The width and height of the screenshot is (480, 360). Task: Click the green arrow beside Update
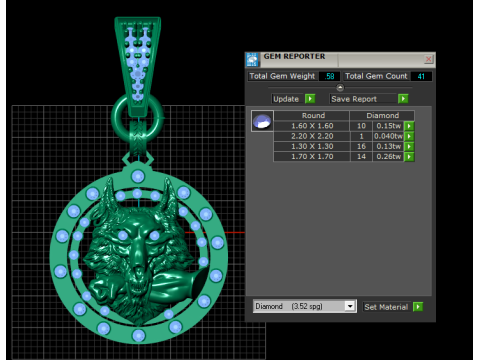point(310,99)
